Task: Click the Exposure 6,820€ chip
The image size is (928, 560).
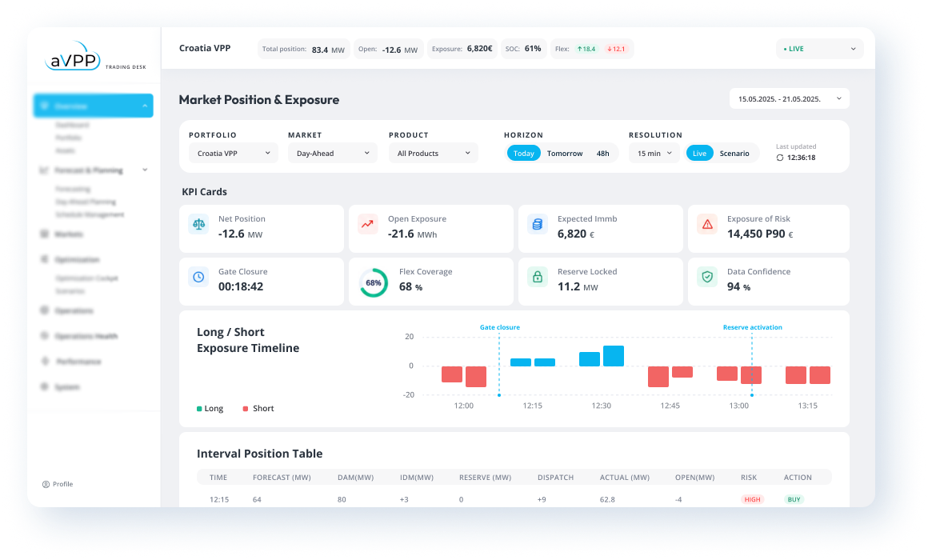Action: click(x=462, y=49)
